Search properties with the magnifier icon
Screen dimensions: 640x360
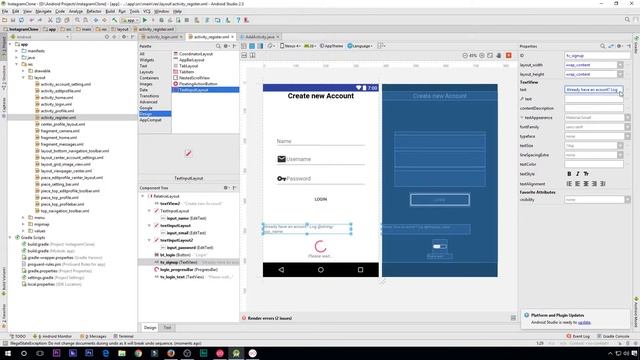click(x=602, y=46)
